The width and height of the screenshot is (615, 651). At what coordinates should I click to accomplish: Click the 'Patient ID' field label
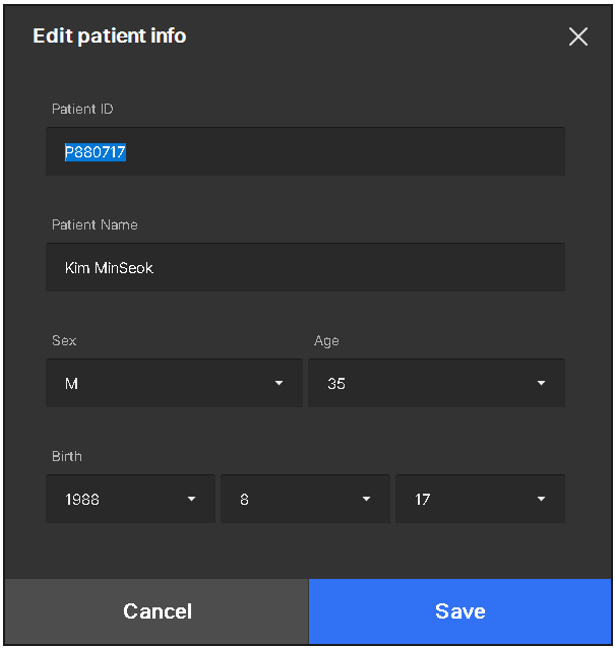(x=82, y=109)
